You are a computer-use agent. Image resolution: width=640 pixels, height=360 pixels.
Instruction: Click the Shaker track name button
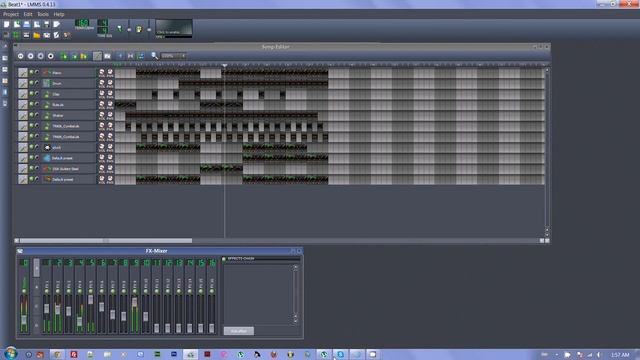[x=68, y=116]
